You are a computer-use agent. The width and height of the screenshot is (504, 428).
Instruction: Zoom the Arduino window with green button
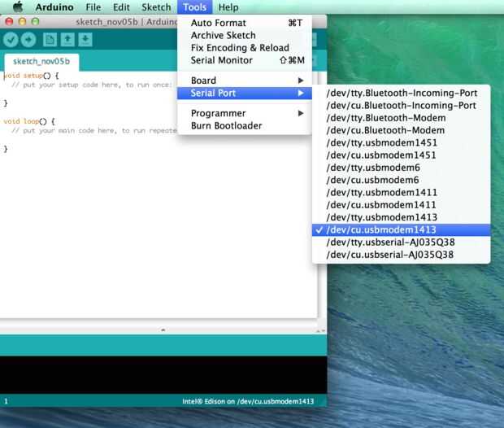[35, 21]
